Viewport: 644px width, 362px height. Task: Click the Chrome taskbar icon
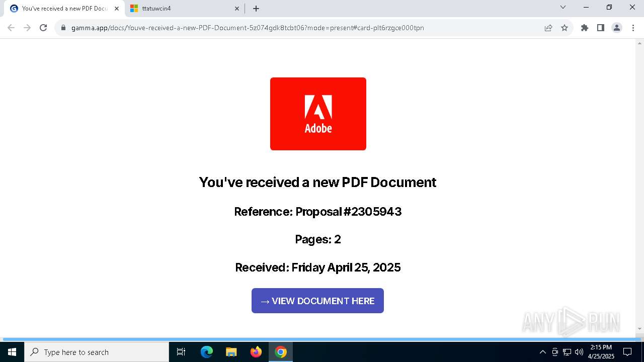(x=281, y=352)
